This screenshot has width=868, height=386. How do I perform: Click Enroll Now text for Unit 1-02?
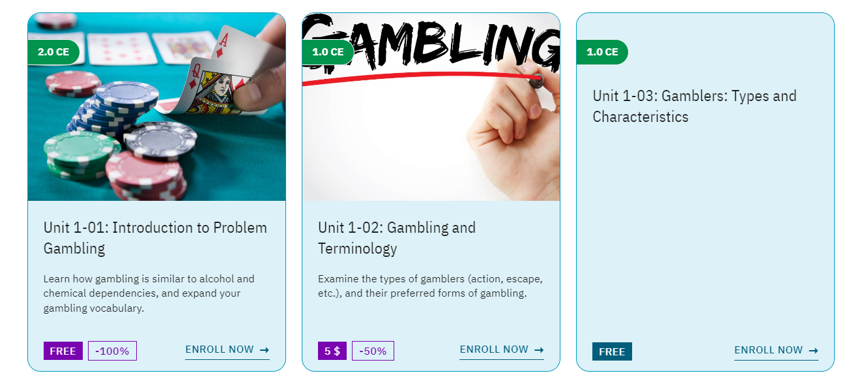[494, 349]
